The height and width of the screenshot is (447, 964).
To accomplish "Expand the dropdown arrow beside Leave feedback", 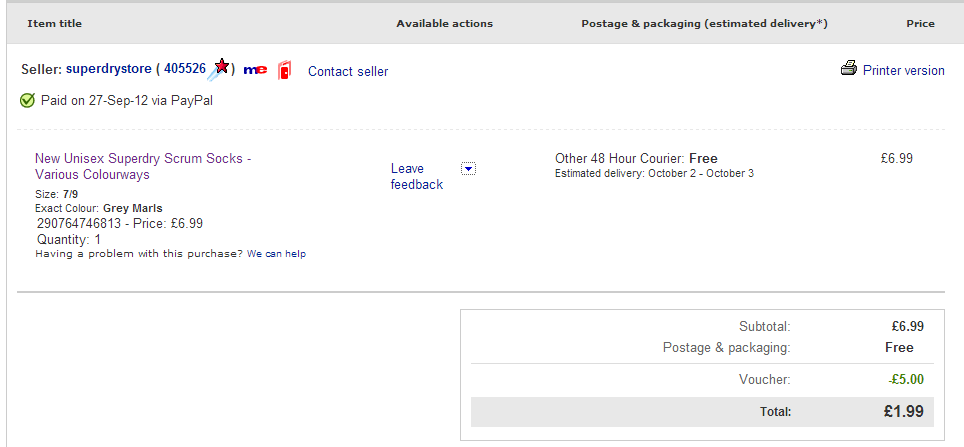I will (x=468, y=169).
